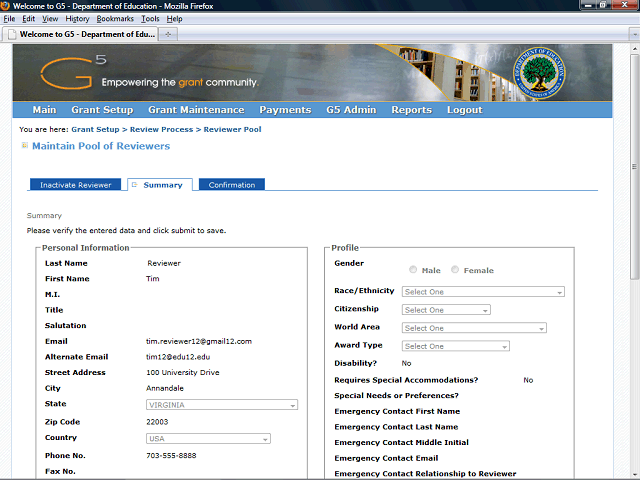Select the Welcome to G5 browser tab
640x480 pixels.
(80, 34)
